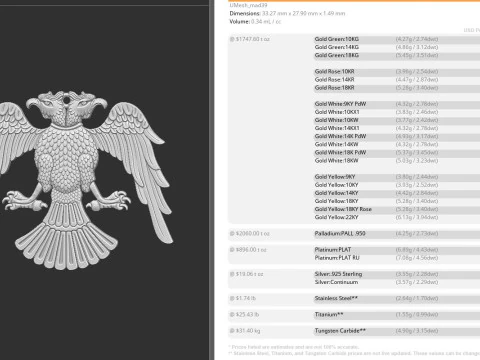Click the titanium price $25.43 lb
480x360 pixels.
pyautogui.click(x=244, y=314)
